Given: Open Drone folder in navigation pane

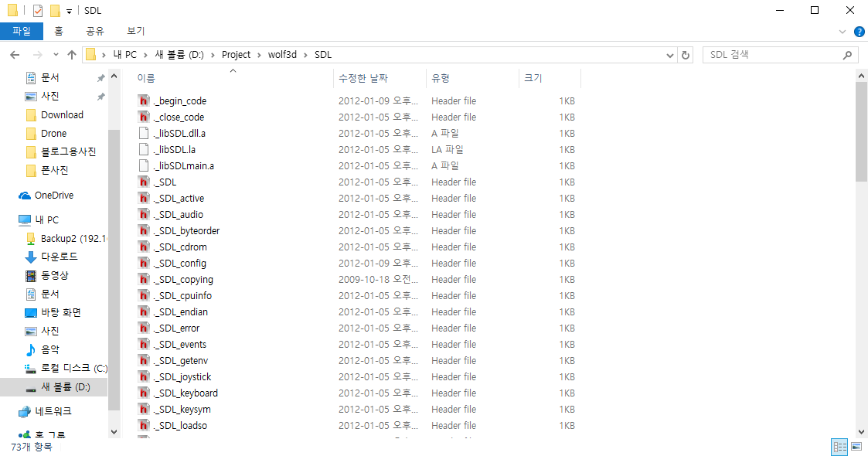Looking at the screenshot, I should (x=53, y=134).
